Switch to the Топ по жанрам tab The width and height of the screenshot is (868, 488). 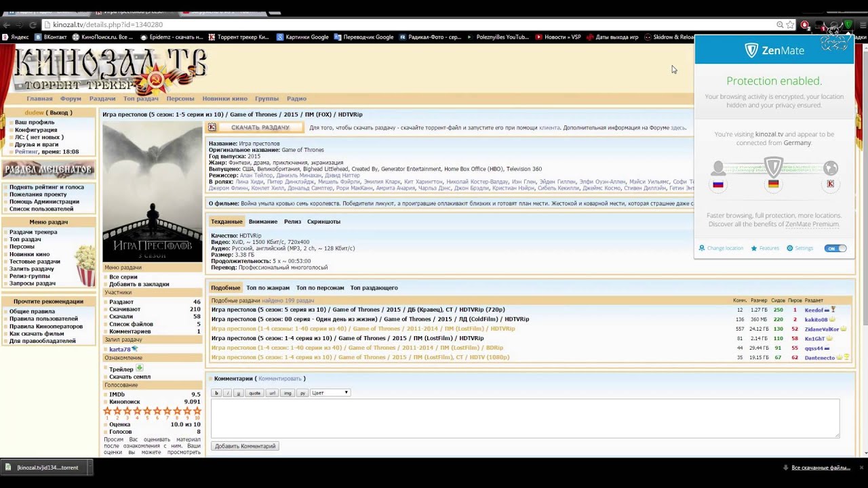point(268,288)
